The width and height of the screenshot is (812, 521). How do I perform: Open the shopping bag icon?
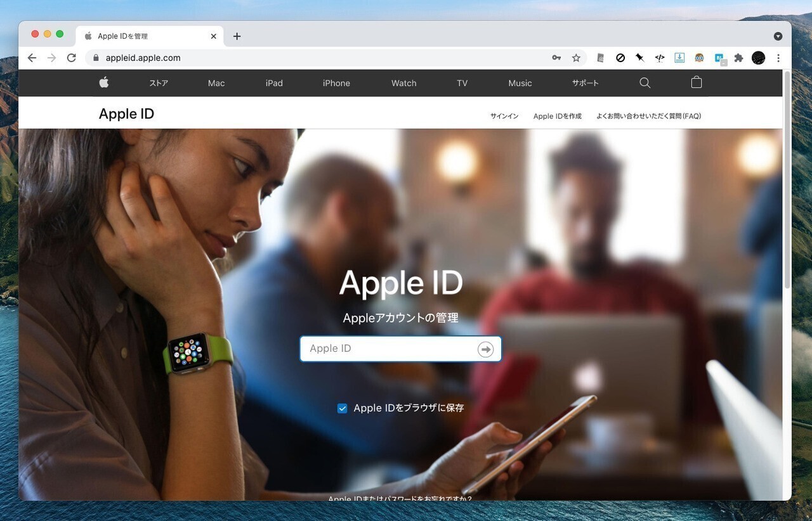(697, 82)
